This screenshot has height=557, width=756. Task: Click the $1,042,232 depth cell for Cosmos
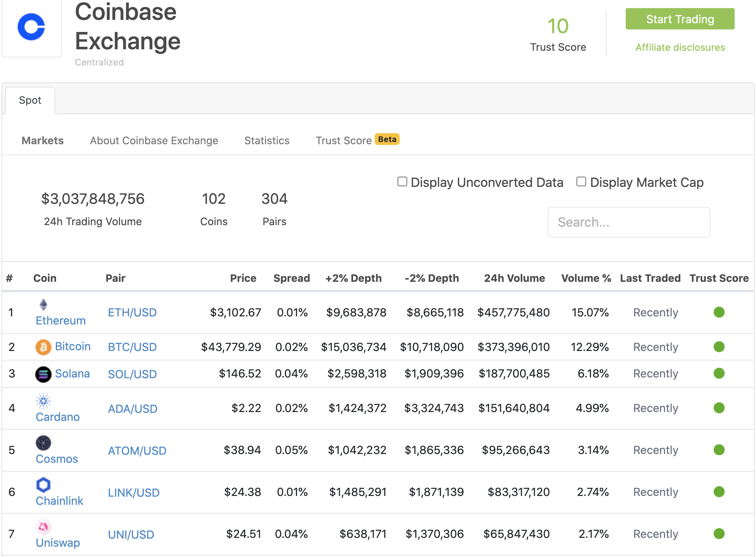click(357, 450)
